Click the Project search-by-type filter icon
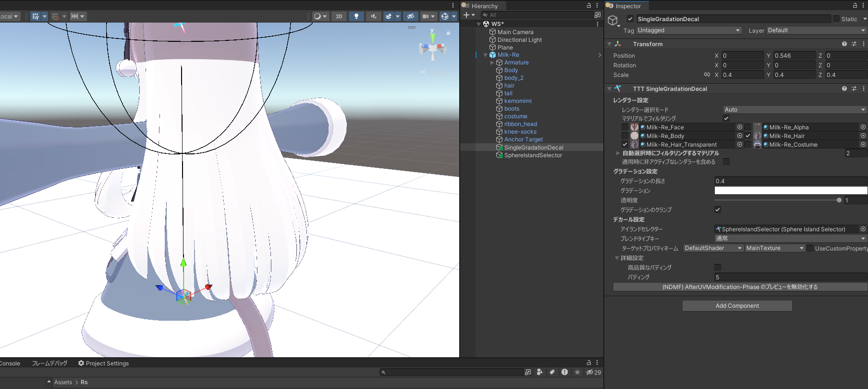Screen dimensions: 868x389 tap(540, 372)
